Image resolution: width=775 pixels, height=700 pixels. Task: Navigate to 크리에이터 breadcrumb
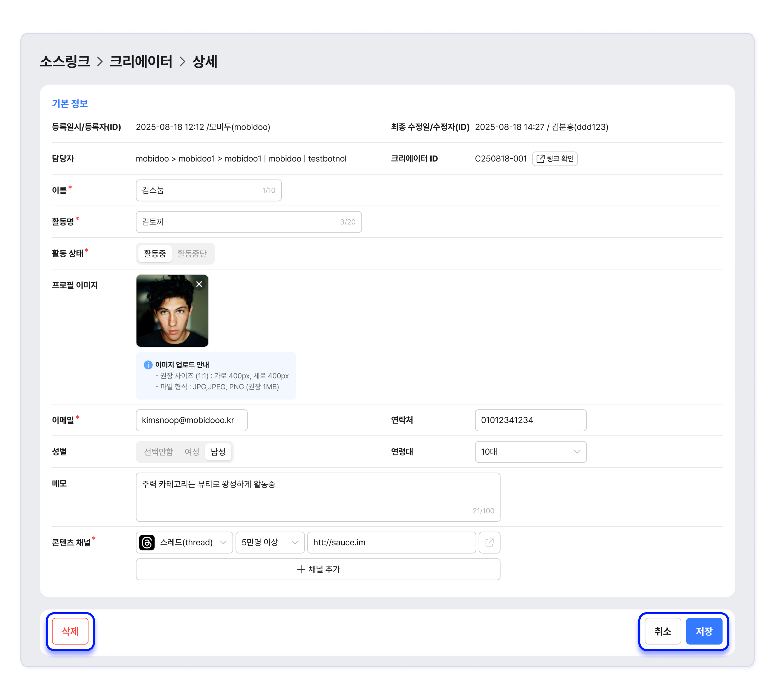(x=141, y=61)
